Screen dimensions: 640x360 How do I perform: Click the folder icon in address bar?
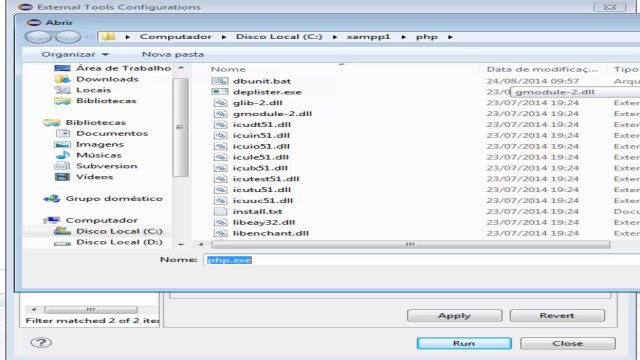pos(109,37)
